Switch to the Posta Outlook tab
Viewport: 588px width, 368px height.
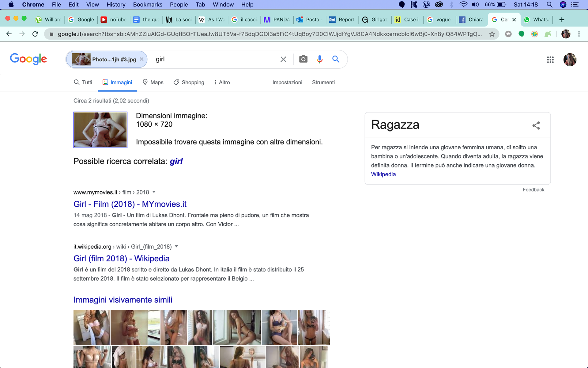(x=309, y=20)
